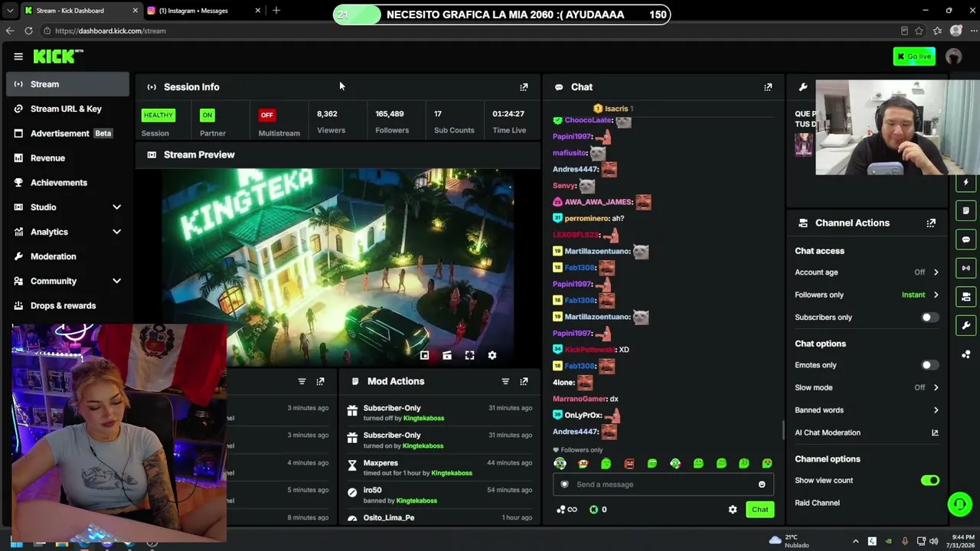Image resolution: width=980 pixels, height=551 pixels.
Task: Open the Advertisement Beta page
Action: click(x=67, y=133)
